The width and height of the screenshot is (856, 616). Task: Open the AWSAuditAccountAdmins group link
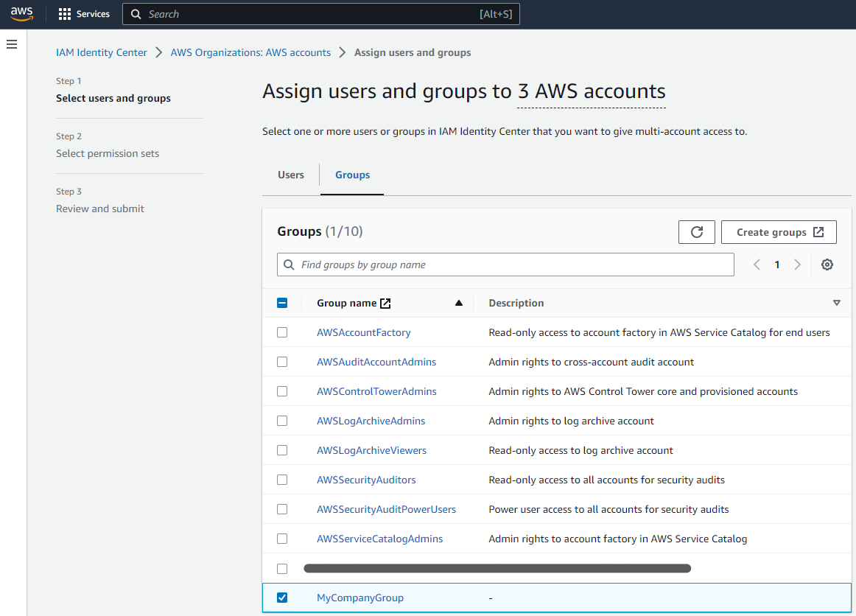pos(376,362)
